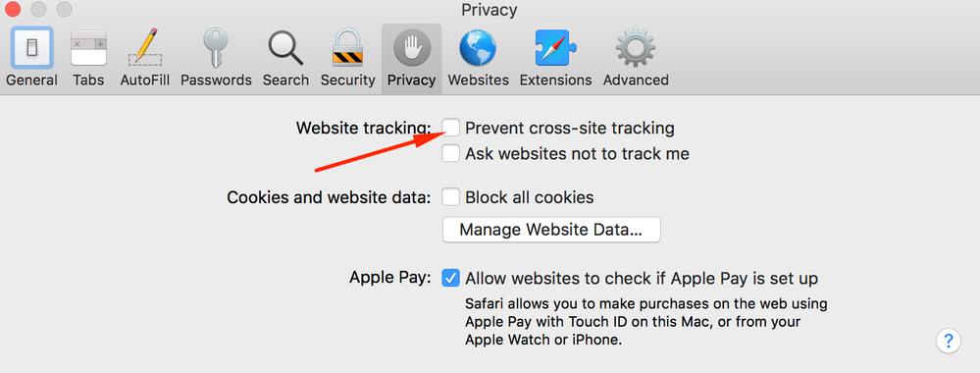Click the Privacy tab label text

(411, 80)
